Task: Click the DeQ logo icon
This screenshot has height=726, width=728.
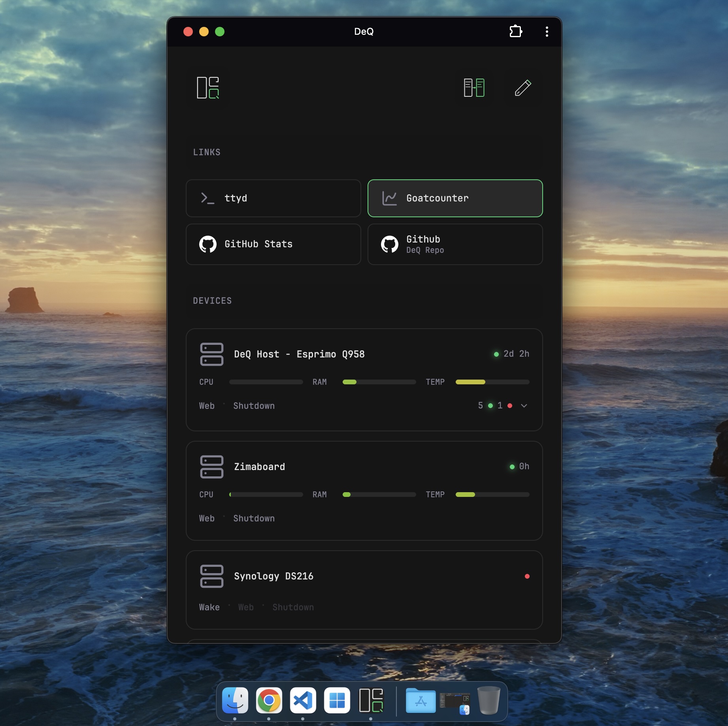Action: (x=208, y=88)
